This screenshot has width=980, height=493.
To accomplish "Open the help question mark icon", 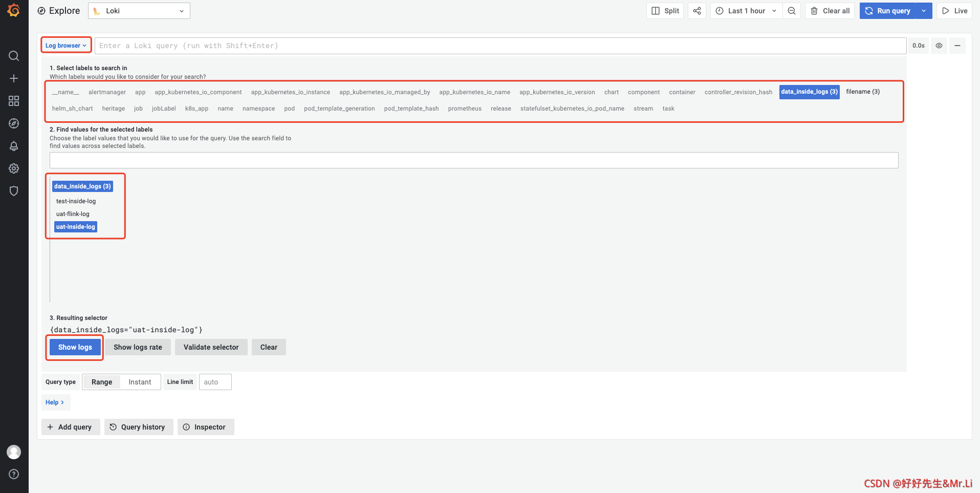I will 14,474.
